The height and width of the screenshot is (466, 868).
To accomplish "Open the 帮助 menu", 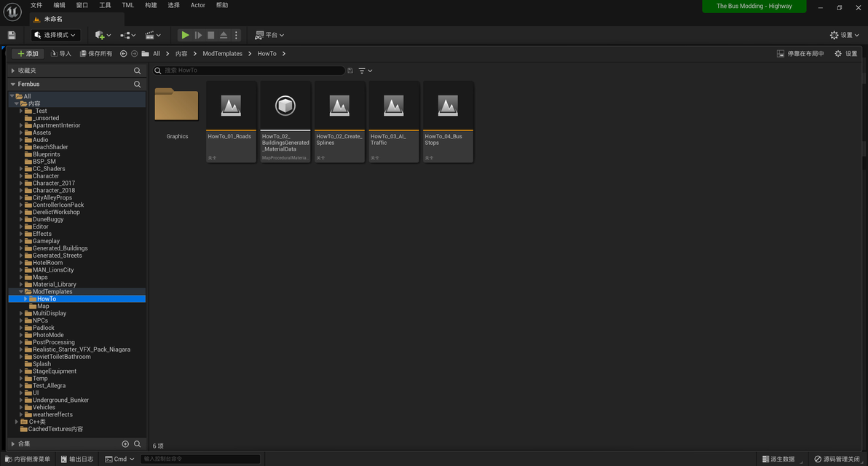I will tap(222, 5).
